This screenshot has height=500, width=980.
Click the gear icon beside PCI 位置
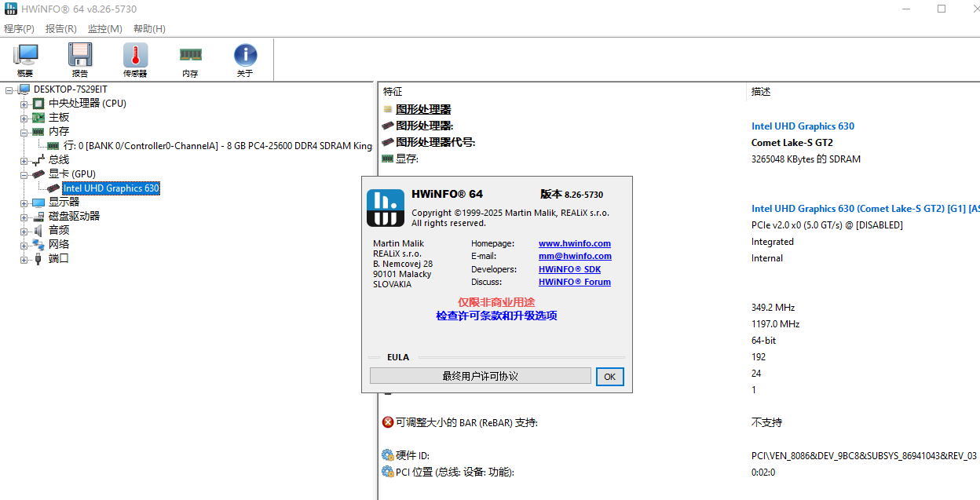[388, 472]
